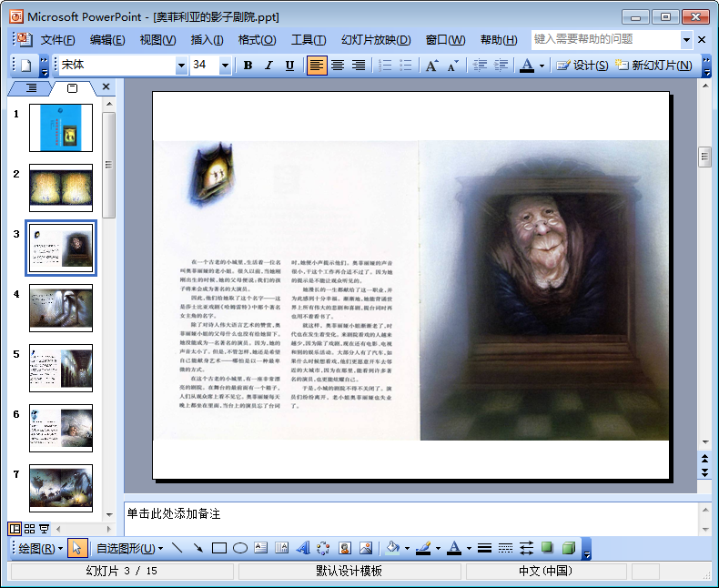This screenshot has height=588, width=719.
Task: Select slide 5 thumbnail
Action: (61, 368)
